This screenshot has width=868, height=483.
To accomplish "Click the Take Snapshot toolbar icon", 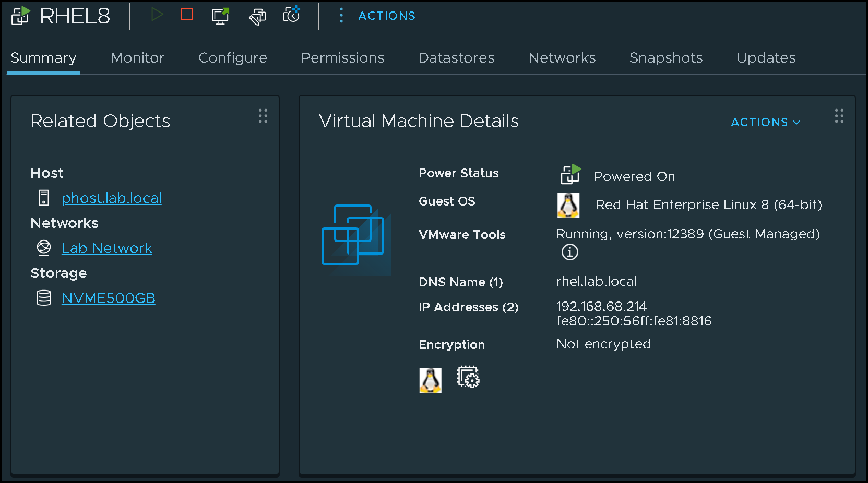I will coord(292,15).
